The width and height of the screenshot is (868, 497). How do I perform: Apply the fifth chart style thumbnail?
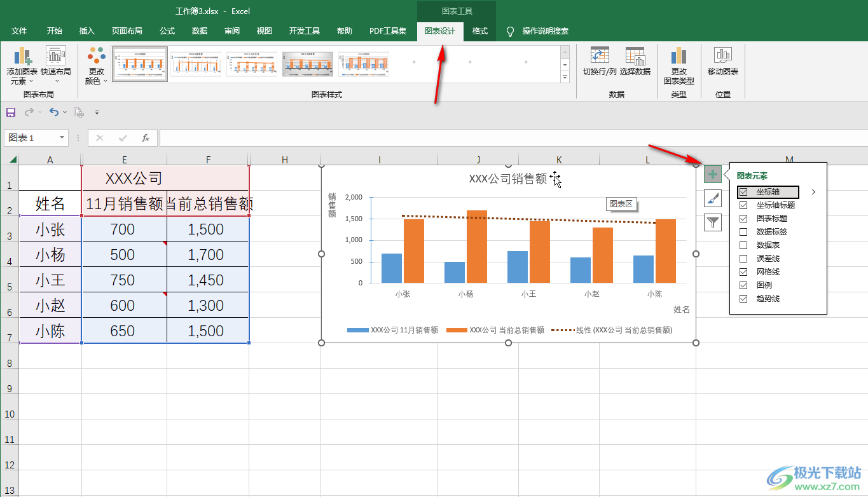pyautogui.click(x=364, y=64)
